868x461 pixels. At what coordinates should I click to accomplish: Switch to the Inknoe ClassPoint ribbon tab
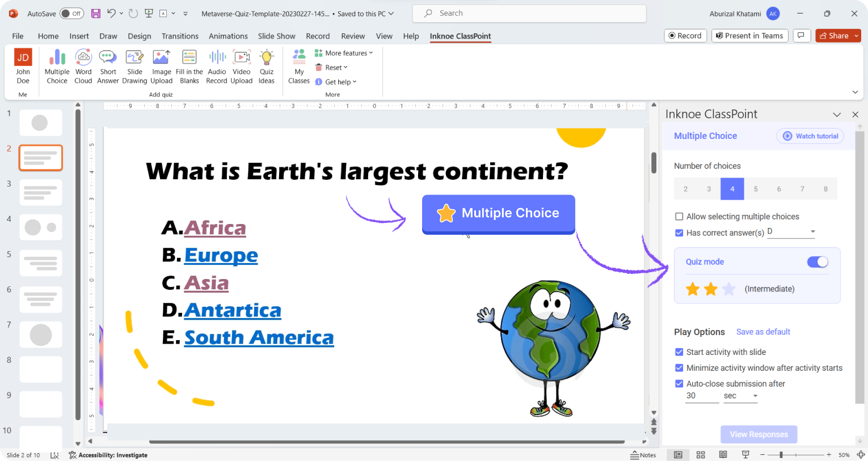point(460,36)
